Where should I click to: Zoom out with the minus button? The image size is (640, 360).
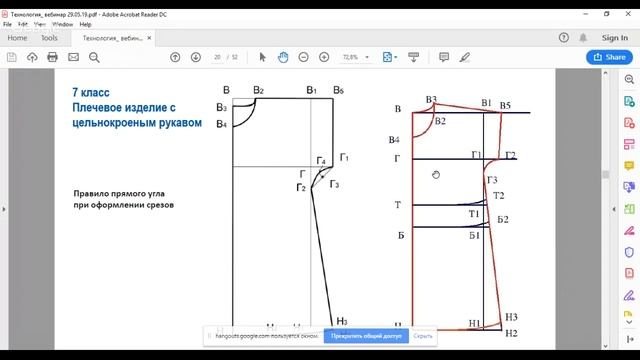[x=303, y=57]
